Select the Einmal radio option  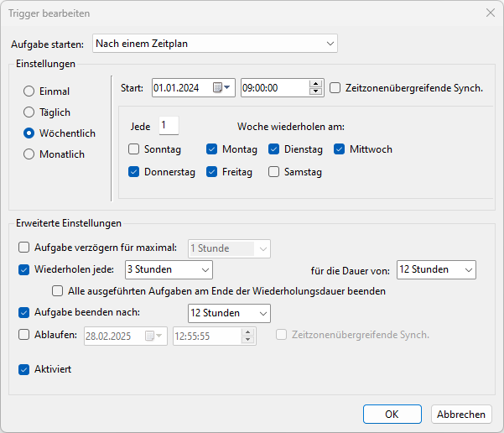pyautogui.click(x=29, y=91)
